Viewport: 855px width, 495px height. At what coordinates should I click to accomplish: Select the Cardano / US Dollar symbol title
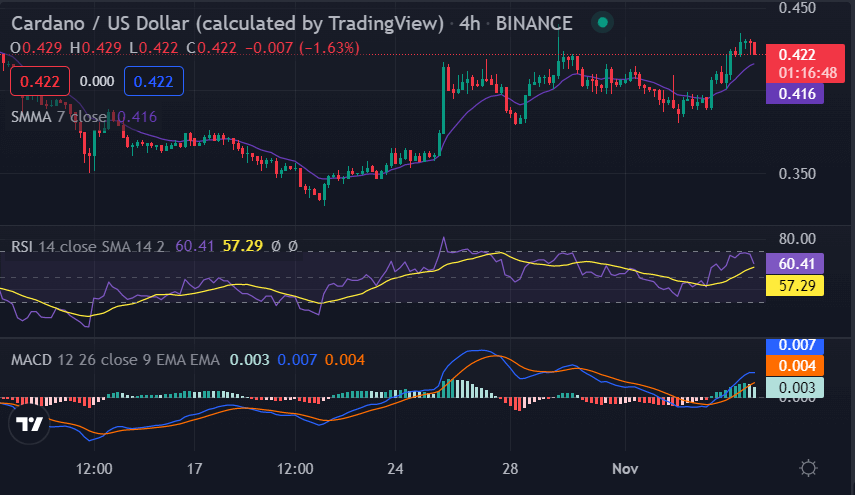pos(227,23)
